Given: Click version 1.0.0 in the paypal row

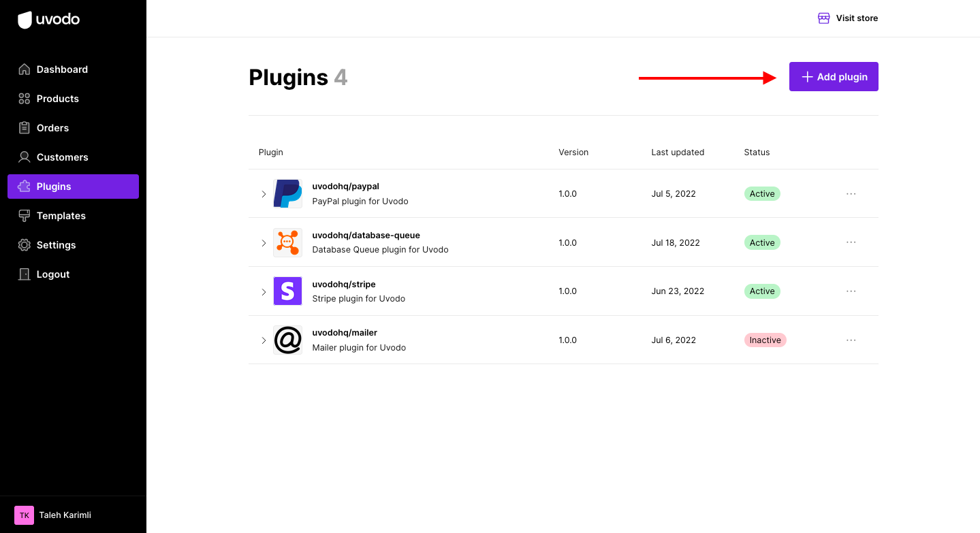Looking at the screenshot, I should tap(567, 194).
